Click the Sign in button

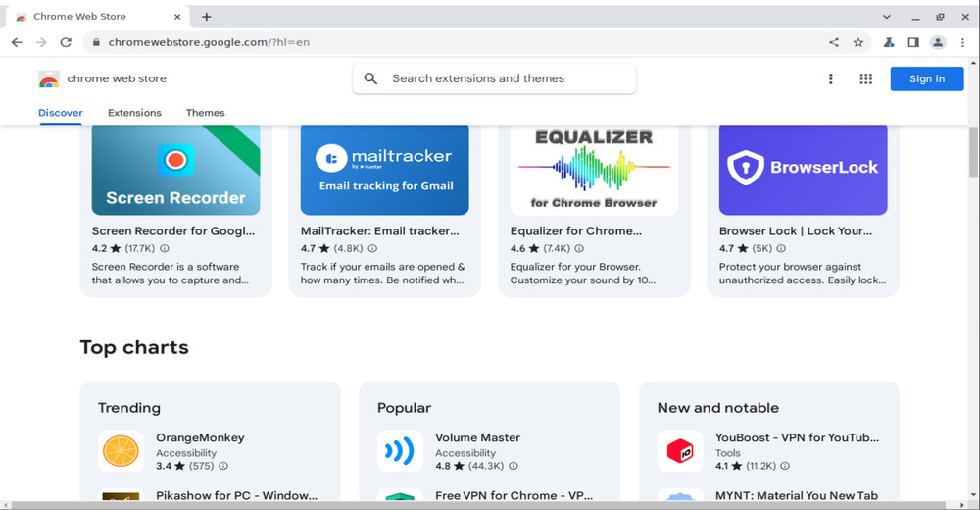[927, 78]
